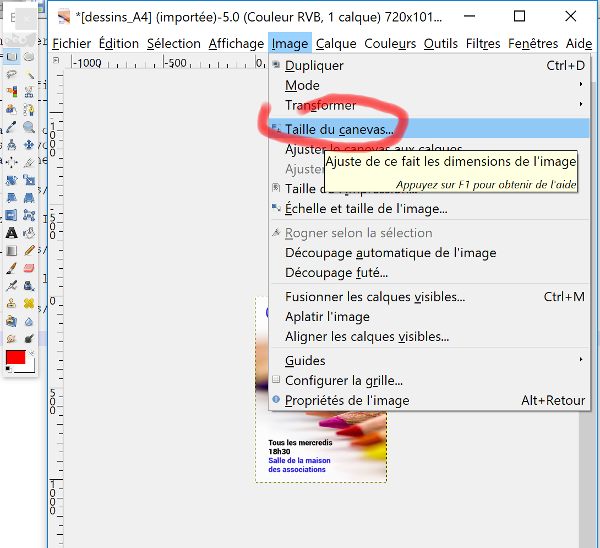Open the Fichier menu
The width and height of the screenshot is (600, 548).
[72, 44]
